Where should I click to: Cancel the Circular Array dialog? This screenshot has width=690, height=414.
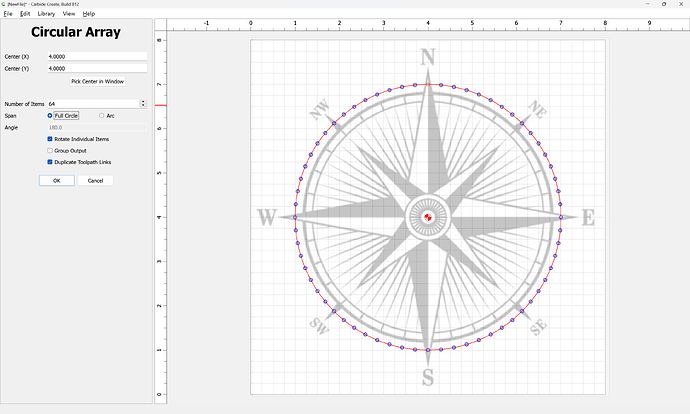[95, 180]
